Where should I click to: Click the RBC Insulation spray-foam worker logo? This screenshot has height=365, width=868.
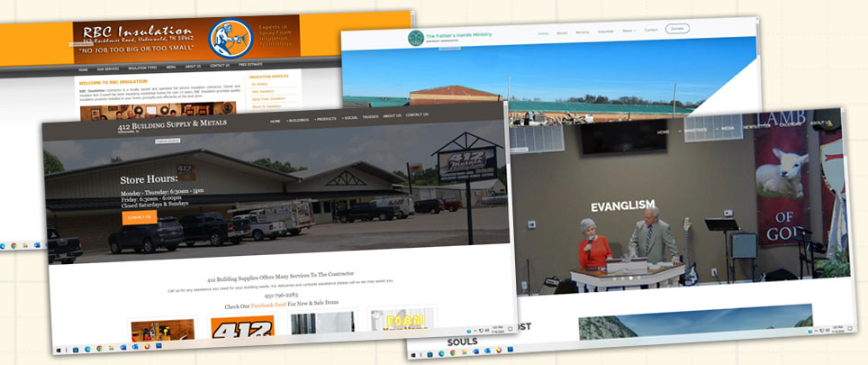coord(231,40)
